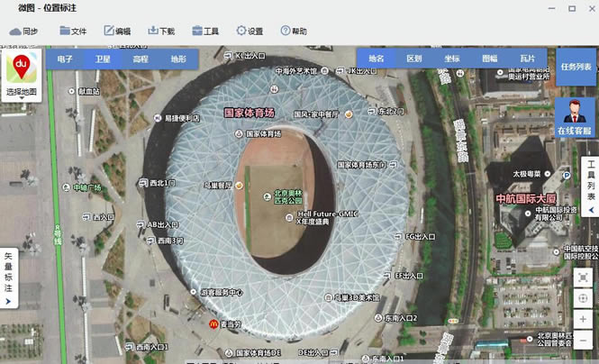The width and height of the screenshot is (599, 364).
Task: Click the pink 国家体育场 title label
Action: (250, 113)
